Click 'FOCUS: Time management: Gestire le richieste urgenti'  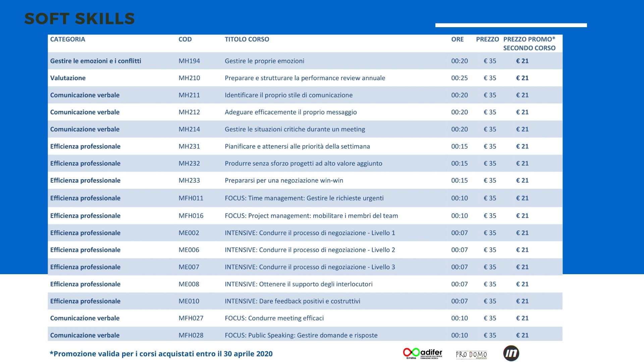[x=304, y=198]
